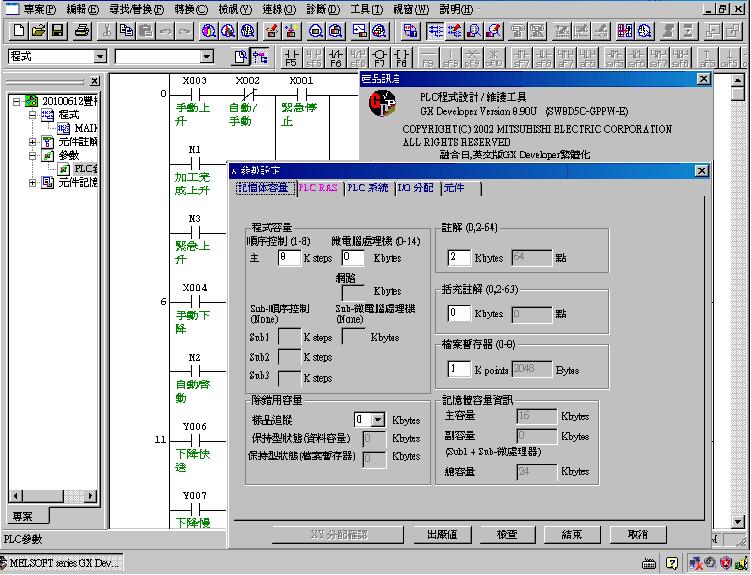Collapse the 程式 tree node

(32, 115)
